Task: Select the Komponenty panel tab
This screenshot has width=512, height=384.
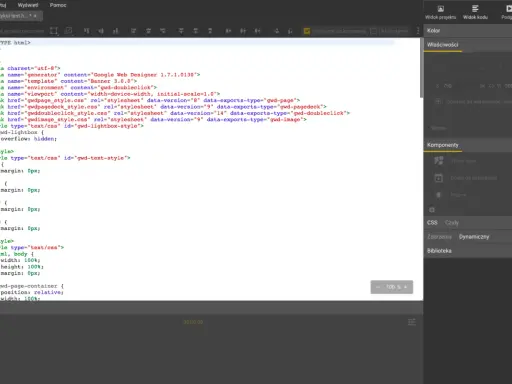Action: 443,145
